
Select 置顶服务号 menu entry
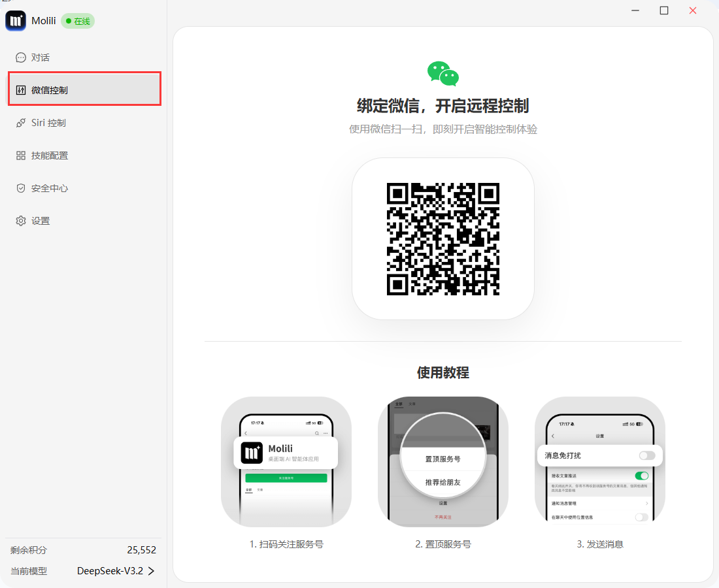click(x=443, y=459)
